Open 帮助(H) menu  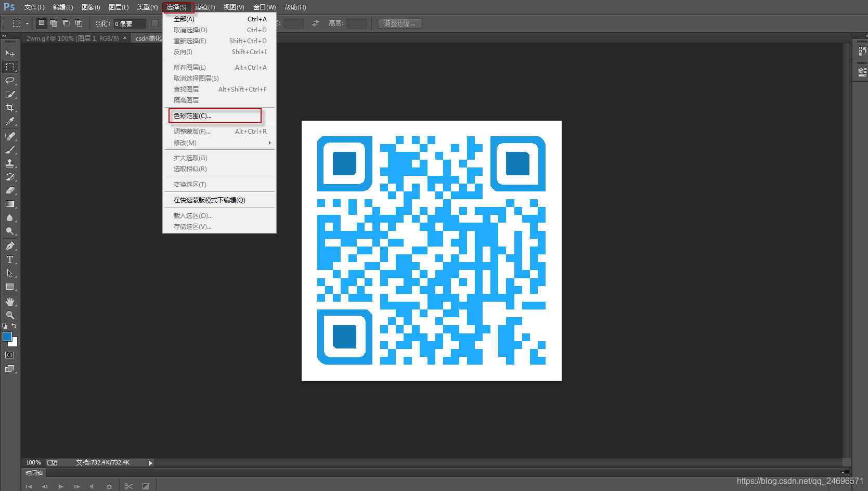click(x=295, y=7)
